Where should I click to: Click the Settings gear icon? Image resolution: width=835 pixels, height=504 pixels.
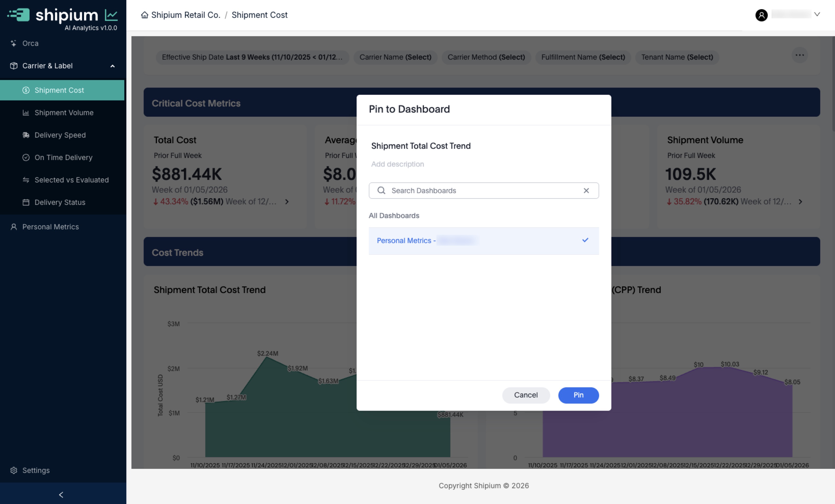coord(14,470)
